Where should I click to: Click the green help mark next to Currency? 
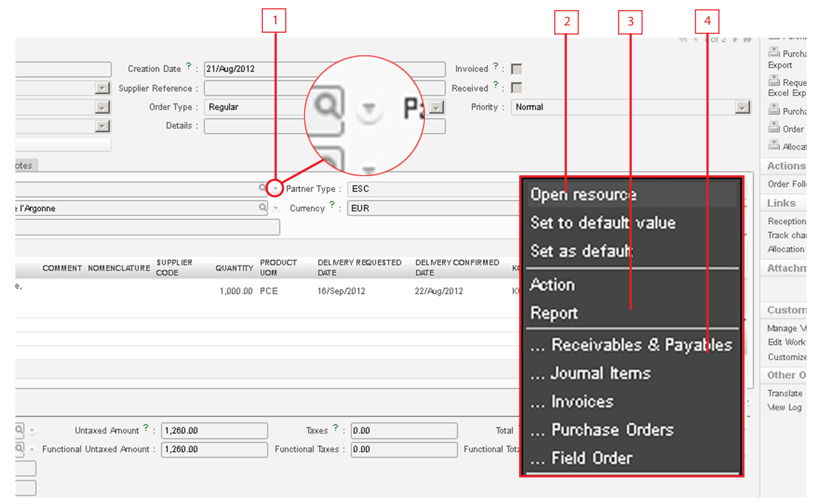(332, 205)
